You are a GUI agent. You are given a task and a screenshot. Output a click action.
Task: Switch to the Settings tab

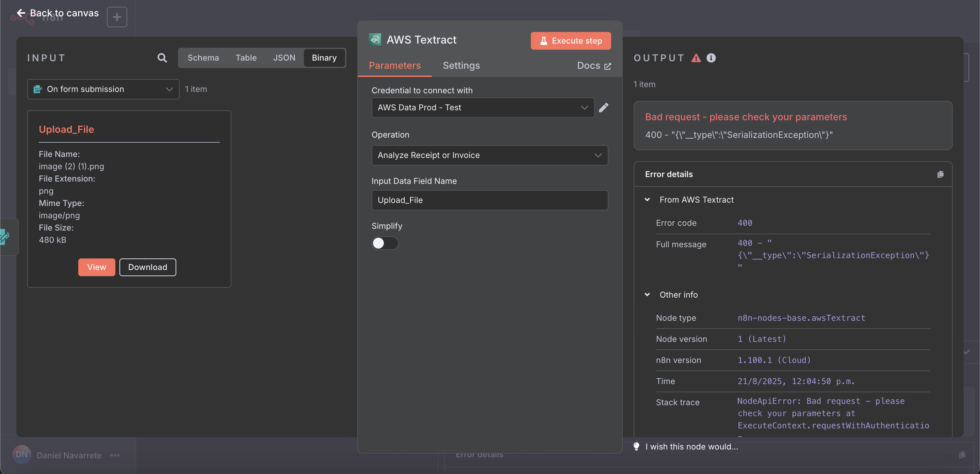[461, 65]
